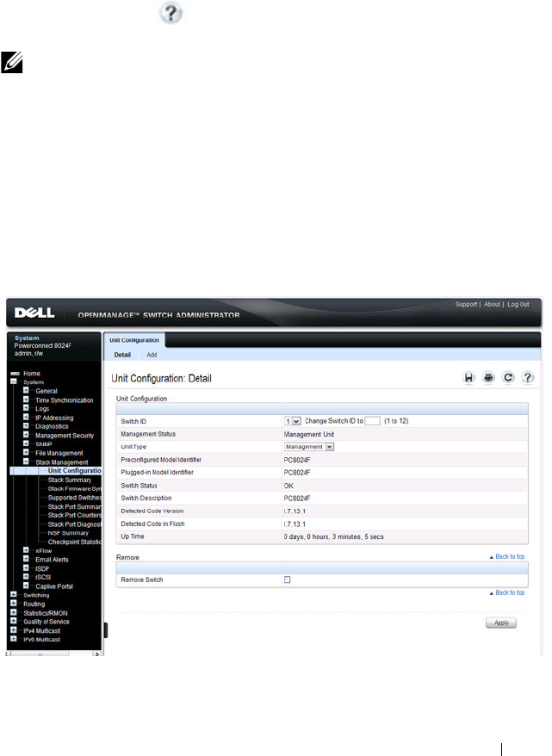This screenshot has width=552, height=756.
Task: Expand the IPv6 Multicast node
Action: tap(14, 639)
